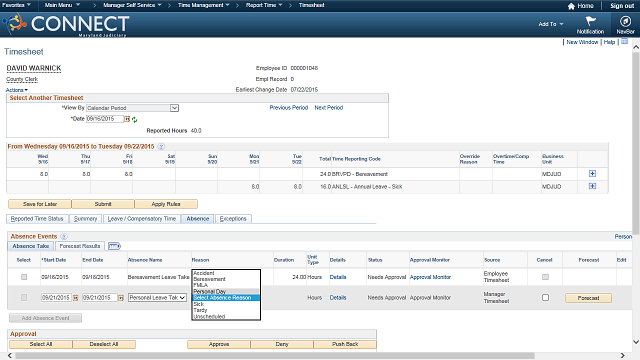Expand the Main Menu dropdown
Image resolution: width=640 pixels, height=360 pixels.
coord(62,5)
